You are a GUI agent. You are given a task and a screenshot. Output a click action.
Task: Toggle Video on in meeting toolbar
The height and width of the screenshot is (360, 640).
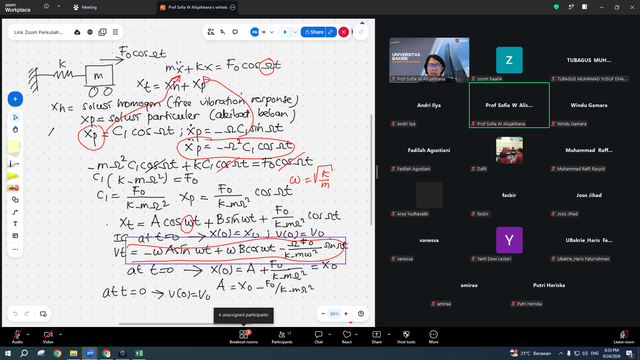pos(48,336)
